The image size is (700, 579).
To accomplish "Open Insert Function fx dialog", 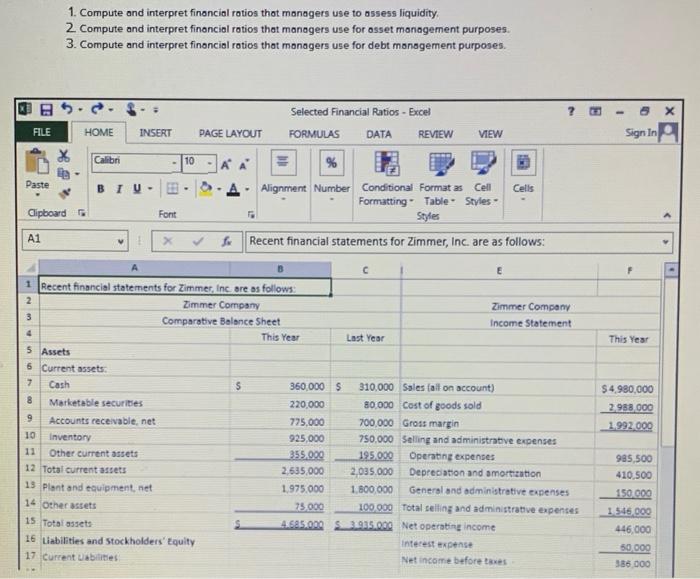I will [x=226, y=242].
